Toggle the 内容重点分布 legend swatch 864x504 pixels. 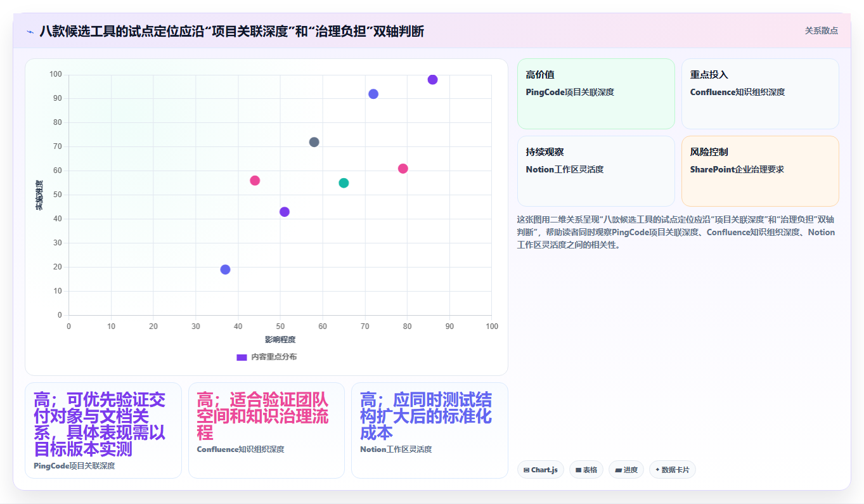pos(242,357)
